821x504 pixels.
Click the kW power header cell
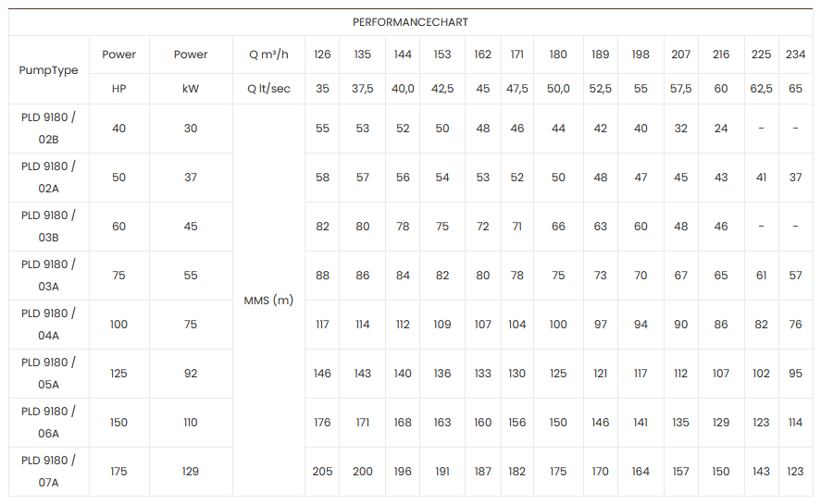(191, 89)
